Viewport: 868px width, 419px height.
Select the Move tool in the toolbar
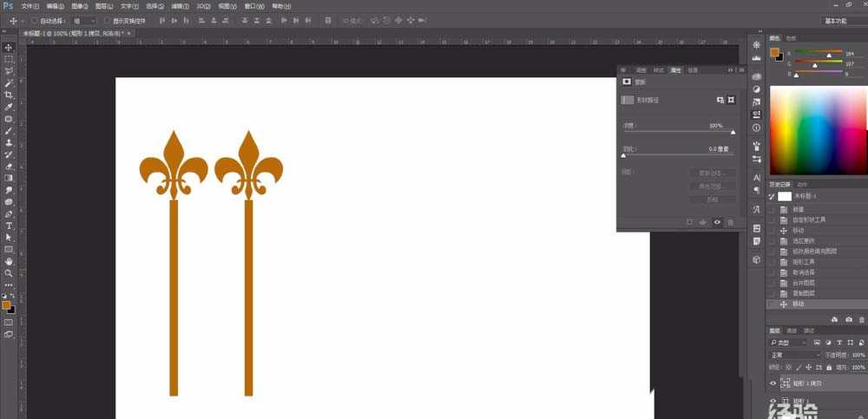[x=9, y=48]
